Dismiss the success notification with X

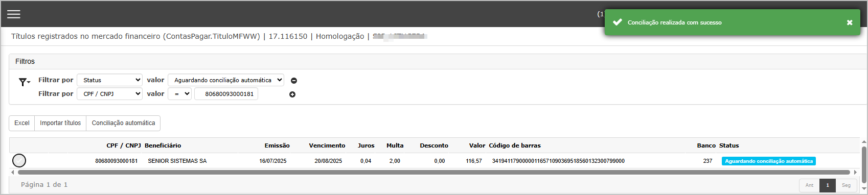click(x=850, y=22)
